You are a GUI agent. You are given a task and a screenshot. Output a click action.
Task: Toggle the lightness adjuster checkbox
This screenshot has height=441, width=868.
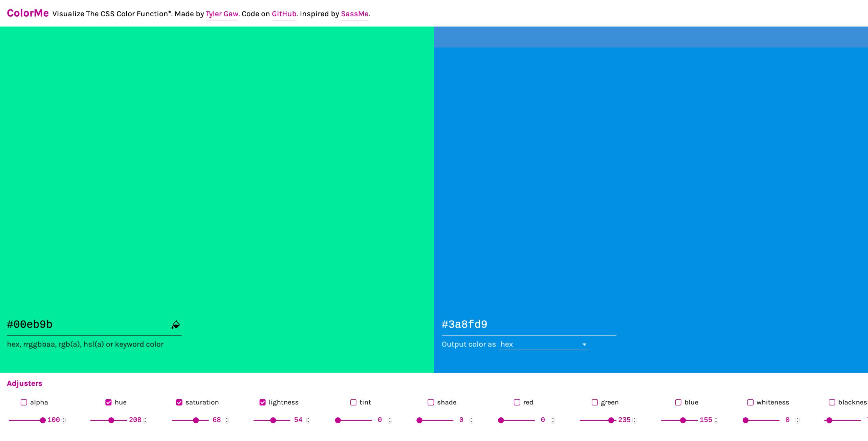(x=263, y=402)
